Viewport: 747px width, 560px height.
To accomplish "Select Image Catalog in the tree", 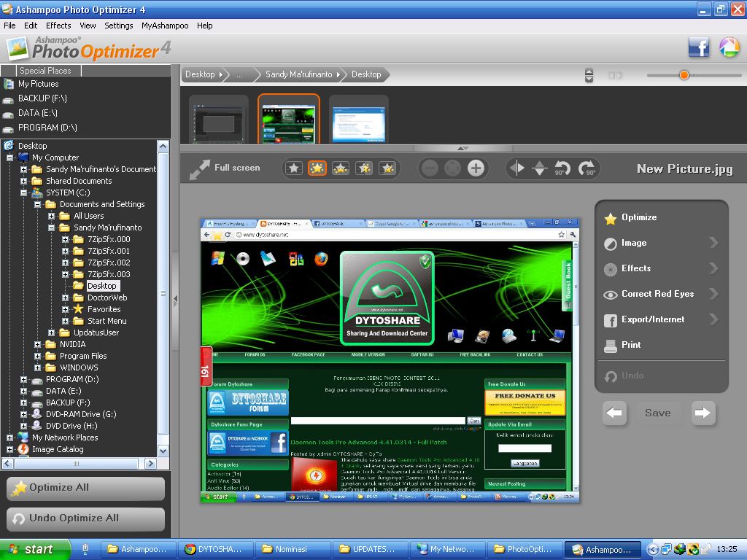I will [58, 449].
